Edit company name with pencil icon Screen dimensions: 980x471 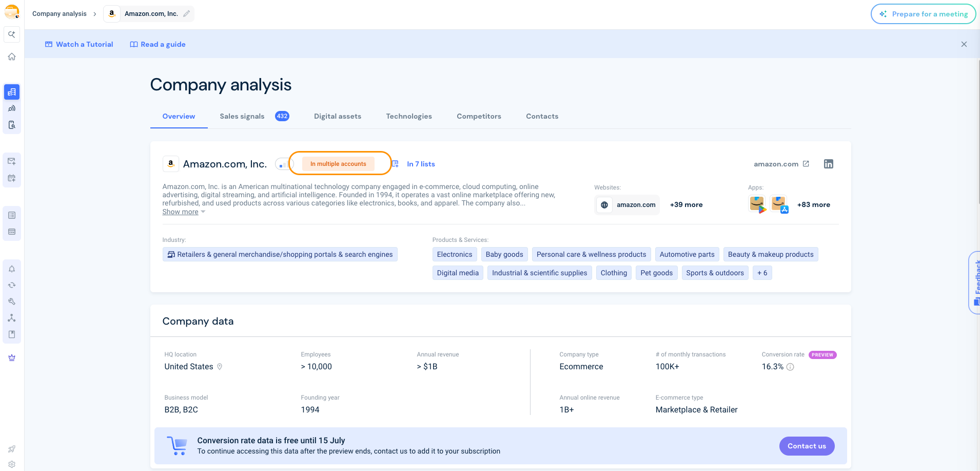click(x=187, y=14)
